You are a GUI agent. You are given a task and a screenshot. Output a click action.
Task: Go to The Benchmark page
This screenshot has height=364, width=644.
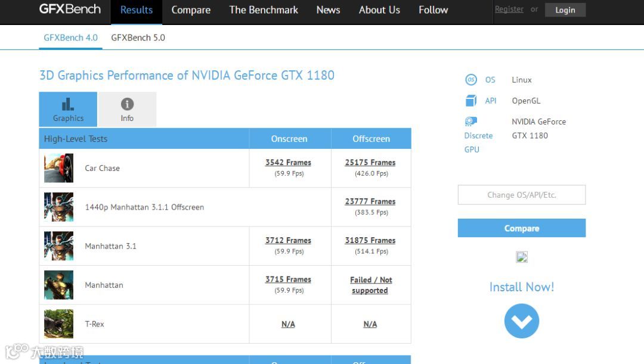click(264, 10)
